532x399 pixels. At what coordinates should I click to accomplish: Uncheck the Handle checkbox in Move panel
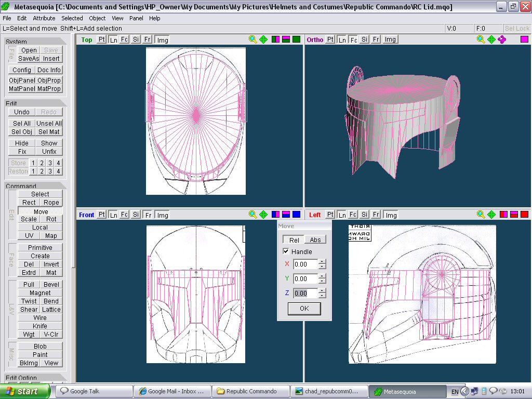(x=286, y=251)
